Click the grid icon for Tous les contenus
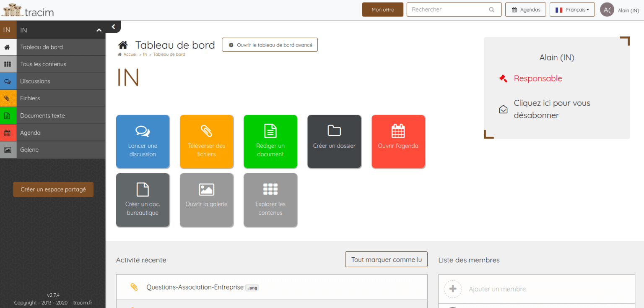 click(x=8, y=64)
